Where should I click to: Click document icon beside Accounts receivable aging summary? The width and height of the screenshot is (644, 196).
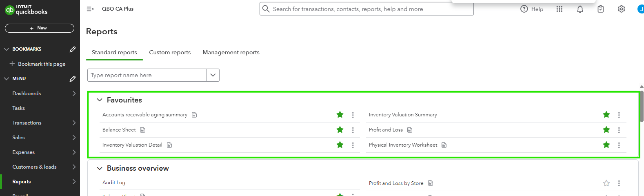pos(194,115)
